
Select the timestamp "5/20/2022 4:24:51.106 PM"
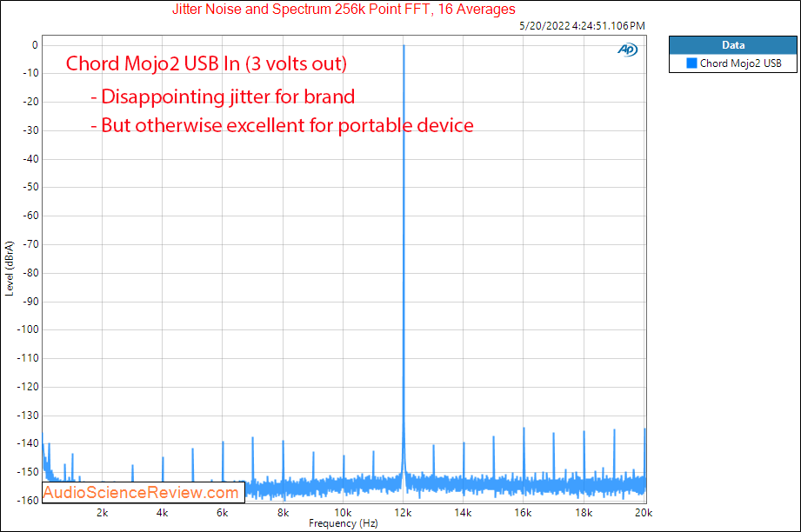coord(582,25)
